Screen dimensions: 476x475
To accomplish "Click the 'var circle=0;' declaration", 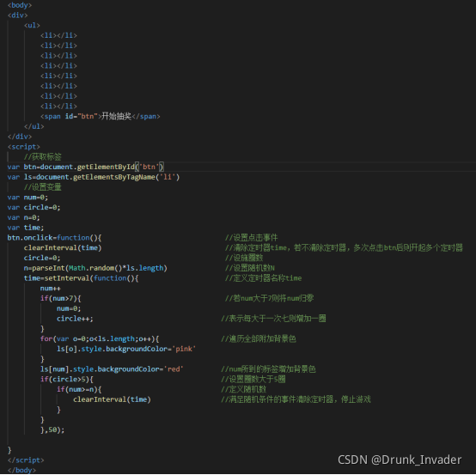I will pos(34,207).
